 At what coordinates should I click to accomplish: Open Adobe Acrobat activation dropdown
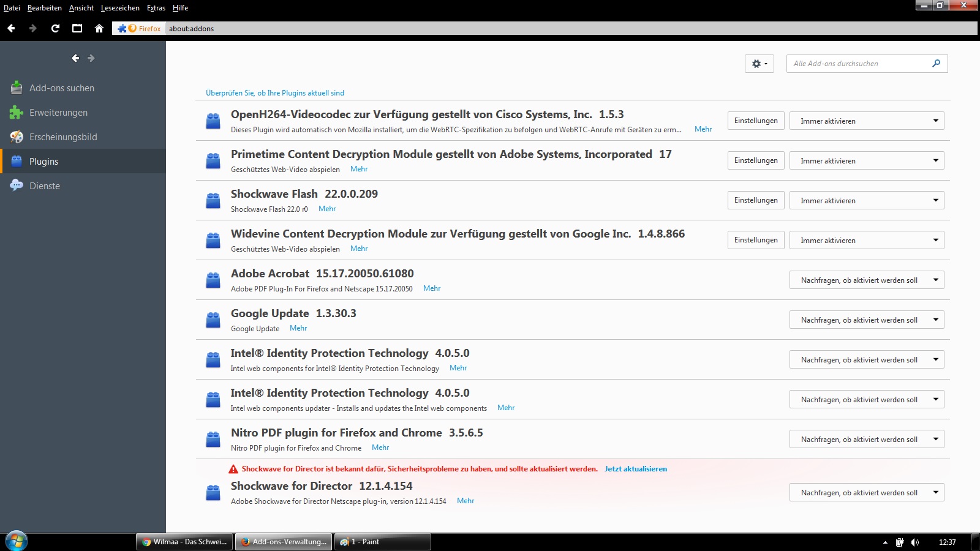[867, 280]
